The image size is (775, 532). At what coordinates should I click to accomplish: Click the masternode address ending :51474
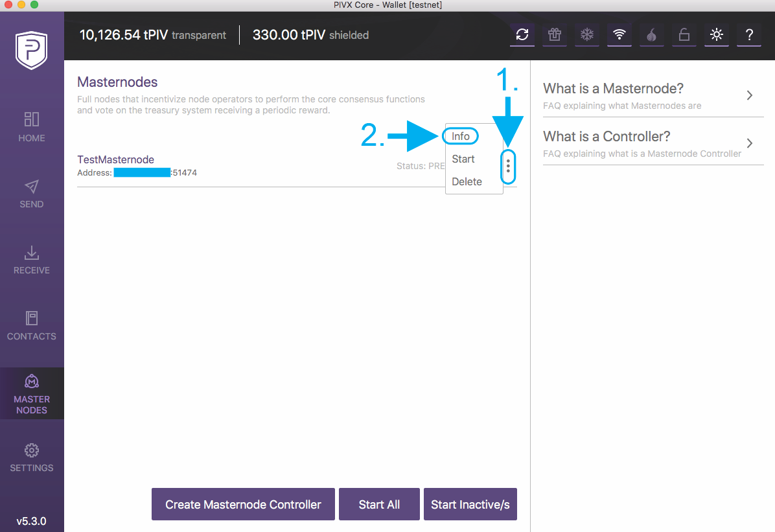point(137,172)
